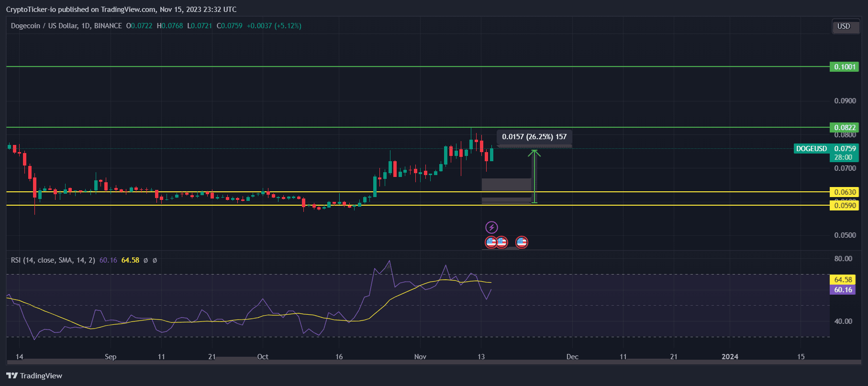
Task: Select the green 0.1001 price label
Action: coord(844,67)
